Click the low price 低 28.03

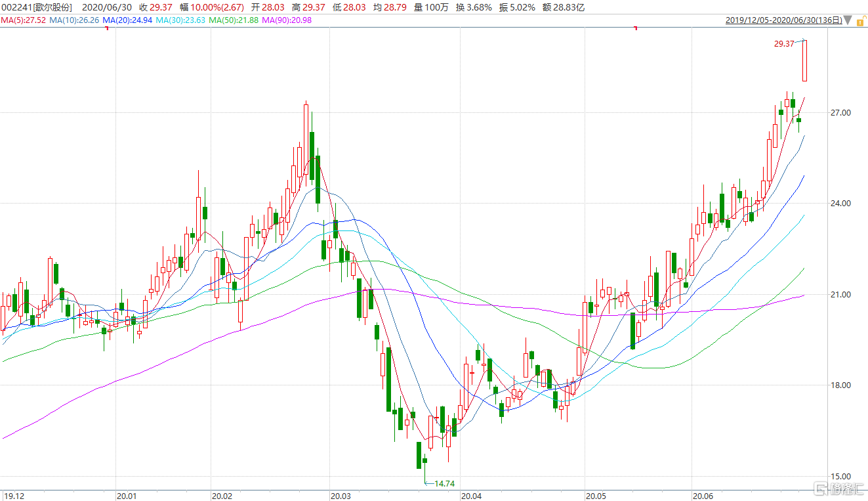(x=348, y=8)
